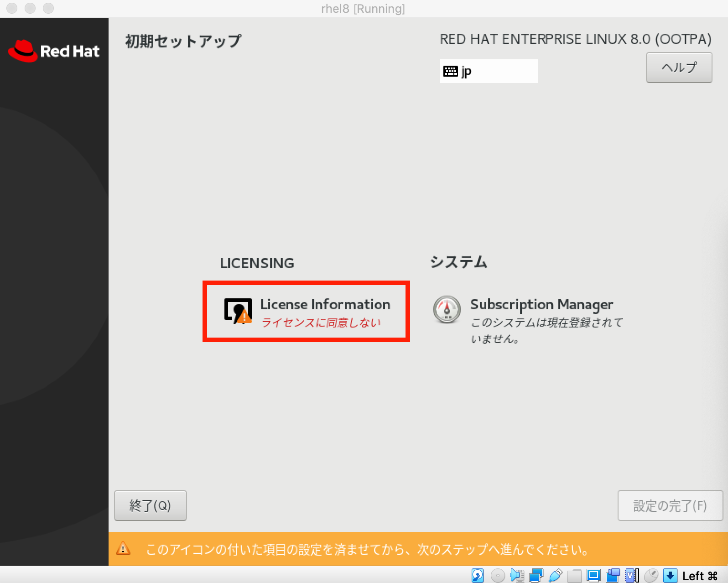
Task: Click the システム section heading
Action: (458, 262)
